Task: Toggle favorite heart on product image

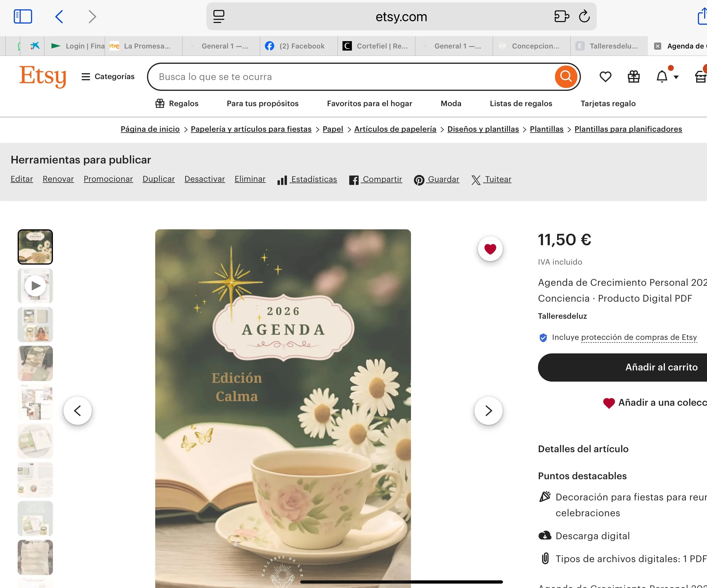Action: 490,249
